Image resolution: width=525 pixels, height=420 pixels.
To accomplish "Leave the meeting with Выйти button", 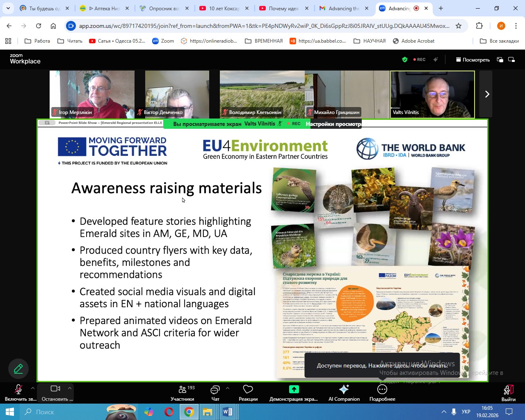I will 508,393.
